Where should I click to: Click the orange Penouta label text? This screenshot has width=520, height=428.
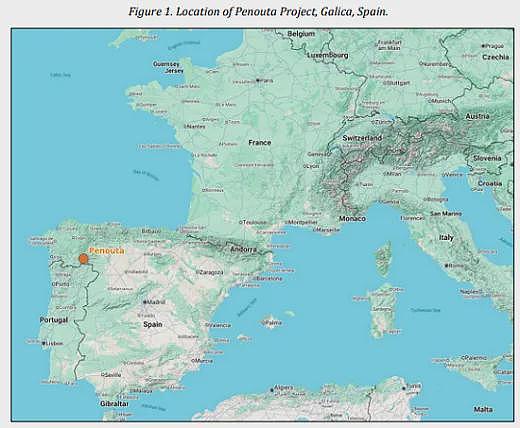pos(107,251)
